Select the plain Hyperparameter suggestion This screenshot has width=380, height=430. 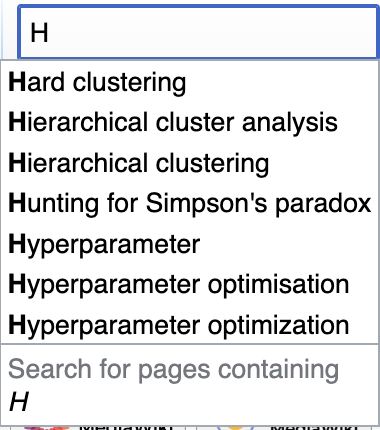tap(190, 244)
